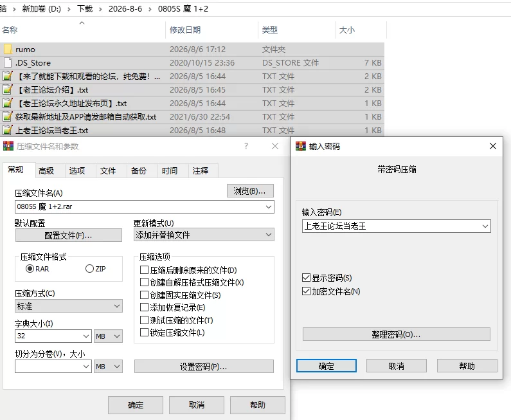This screenshot has width=511, height=420.
Task: Enable 压缩后删除原来的文件 option
Action: point(144,270)
